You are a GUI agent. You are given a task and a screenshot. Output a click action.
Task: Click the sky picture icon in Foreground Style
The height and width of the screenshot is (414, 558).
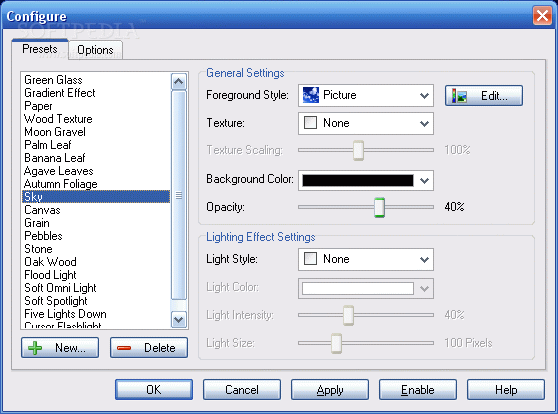(311, 95)
